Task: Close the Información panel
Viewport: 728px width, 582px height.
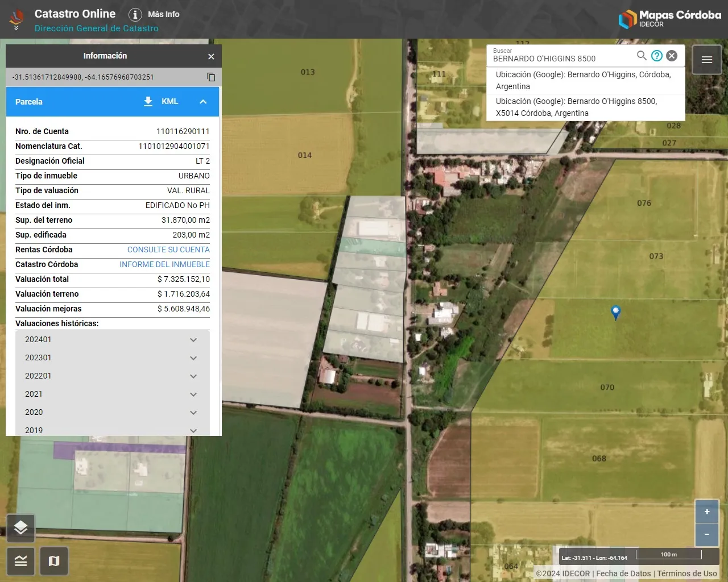Action: pyautogui.click(x=211, y=56)
